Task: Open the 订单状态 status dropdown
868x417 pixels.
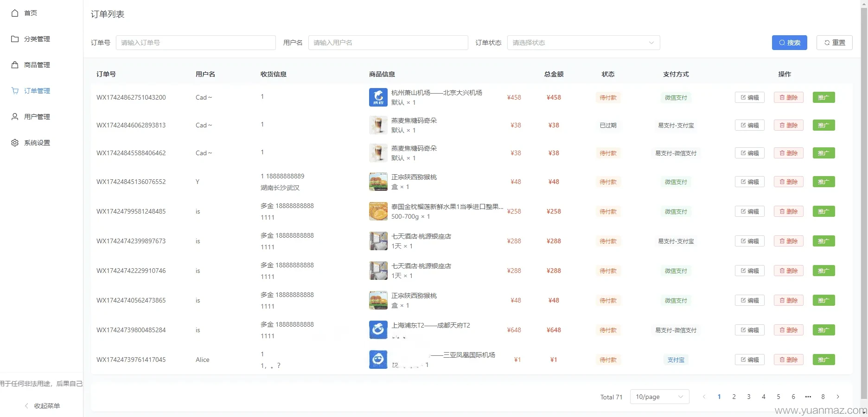Action: click(583, 43)
